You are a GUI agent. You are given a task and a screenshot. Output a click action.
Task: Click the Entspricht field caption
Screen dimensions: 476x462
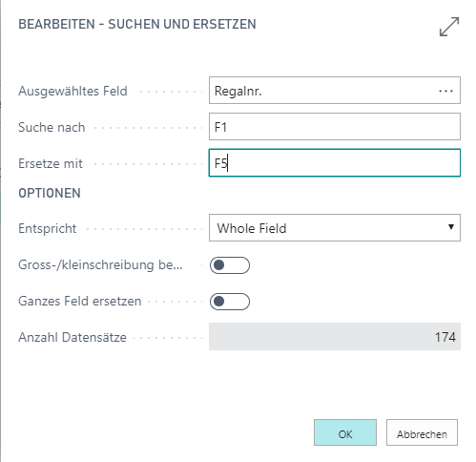coord(48,229)
